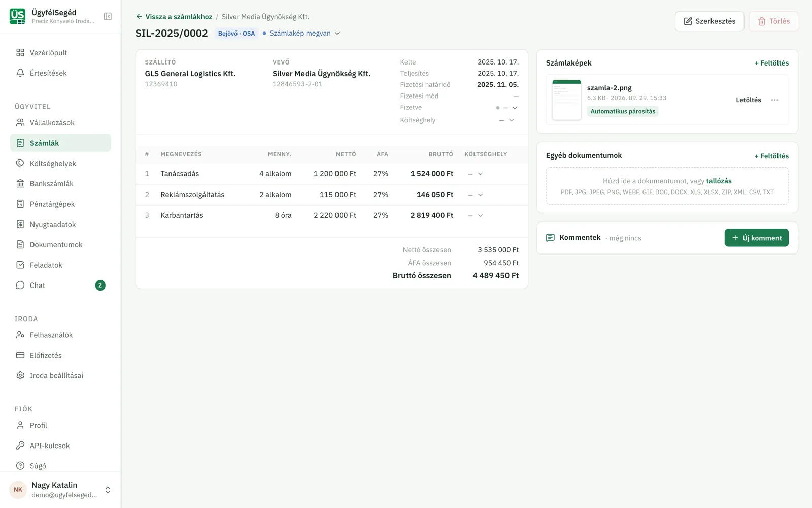
Task: Click the Bejövő · OSA badge
Action: [x=236, y=34]
